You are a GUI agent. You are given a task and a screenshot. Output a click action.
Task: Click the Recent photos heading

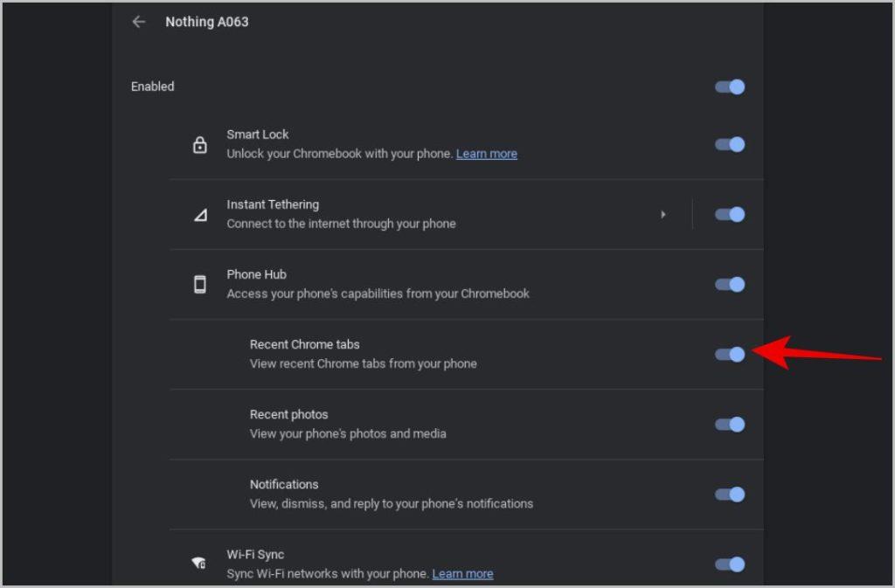pos(288,415)
